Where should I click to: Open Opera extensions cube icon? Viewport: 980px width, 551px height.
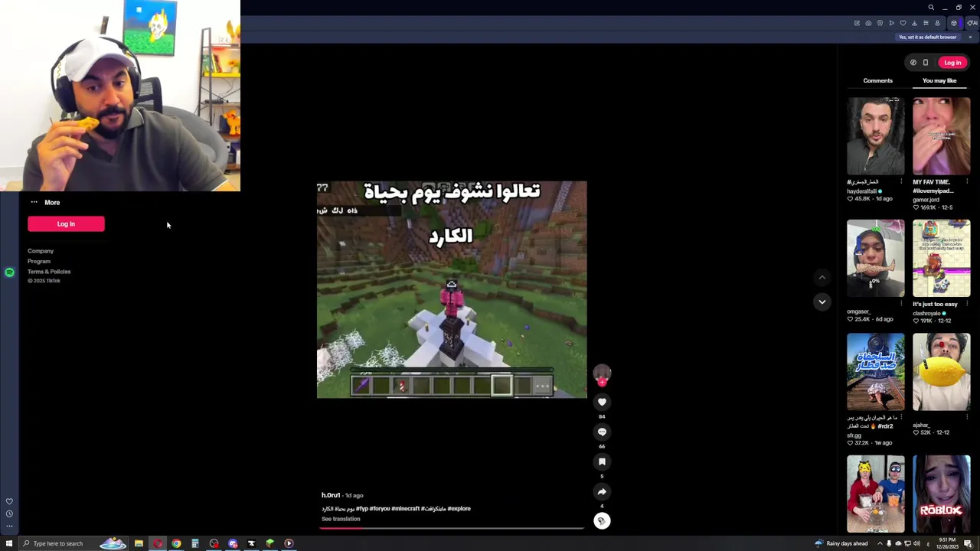coord(954,23)
